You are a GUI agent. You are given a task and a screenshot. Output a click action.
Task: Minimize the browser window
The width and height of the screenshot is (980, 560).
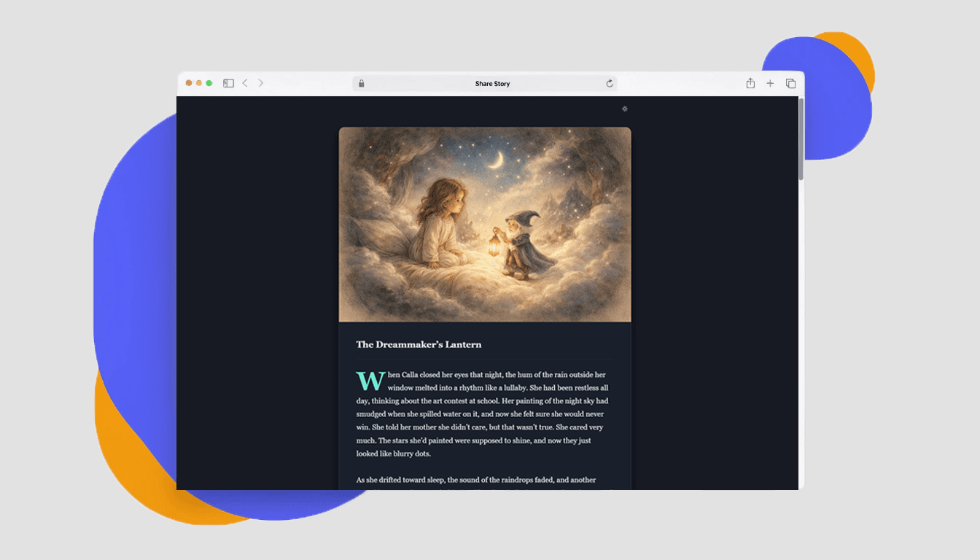[198, 83]
